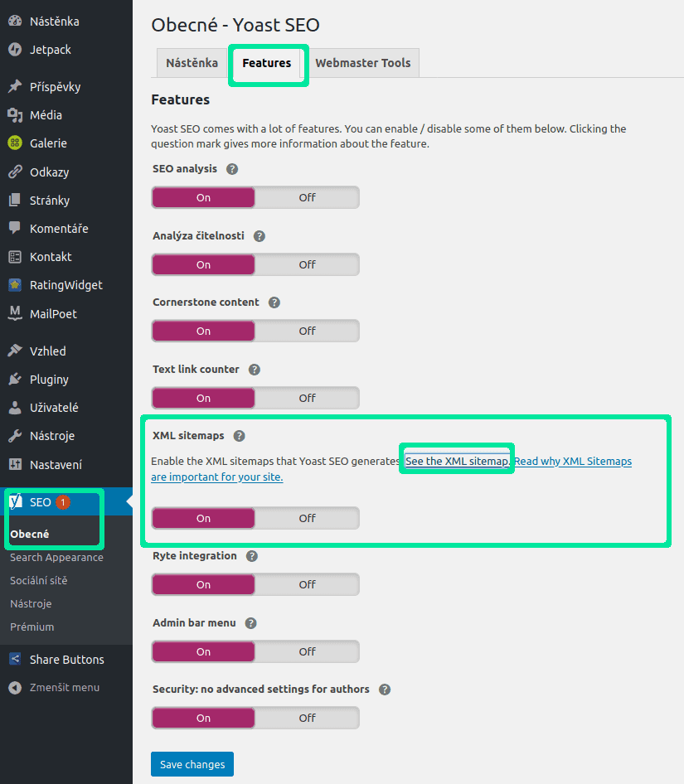This screenshot has height=784, width=684.
Task: Open the See the XML sitemap link
Action: pos(457,461)
